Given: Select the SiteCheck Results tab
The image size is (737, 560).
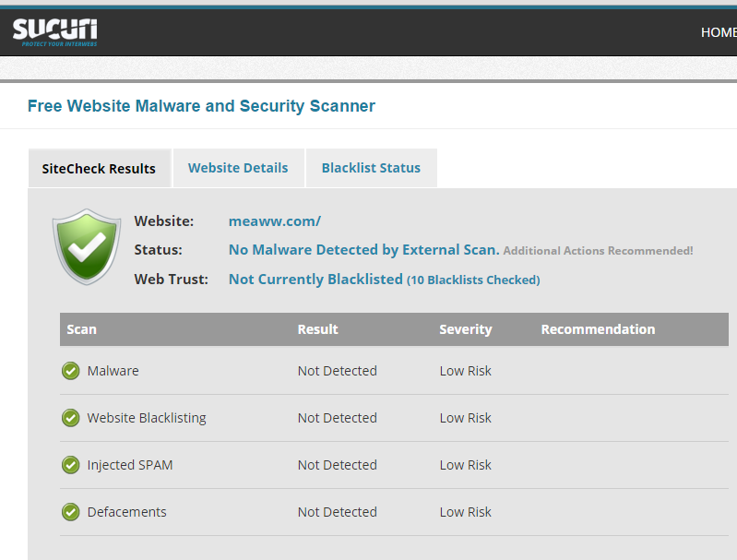Looking at the screenshot, I should (x=100, y=168).
